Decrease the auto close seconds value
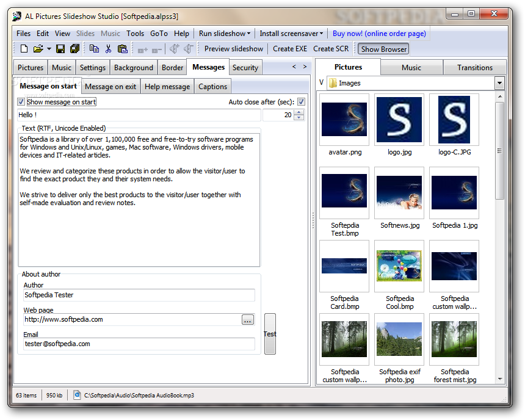Viewport: 525px width, 420px height. tap(299, 118)
